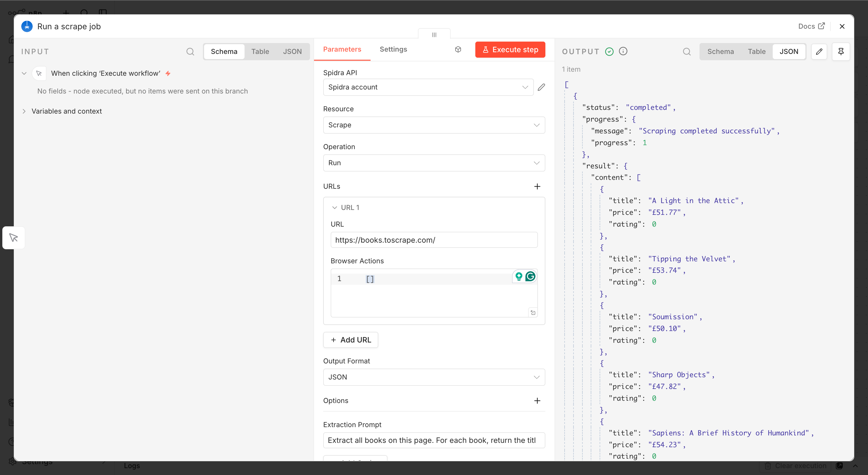Click output info circle icon
Viewport: 868px width, 475px height.
pos(623,51)
